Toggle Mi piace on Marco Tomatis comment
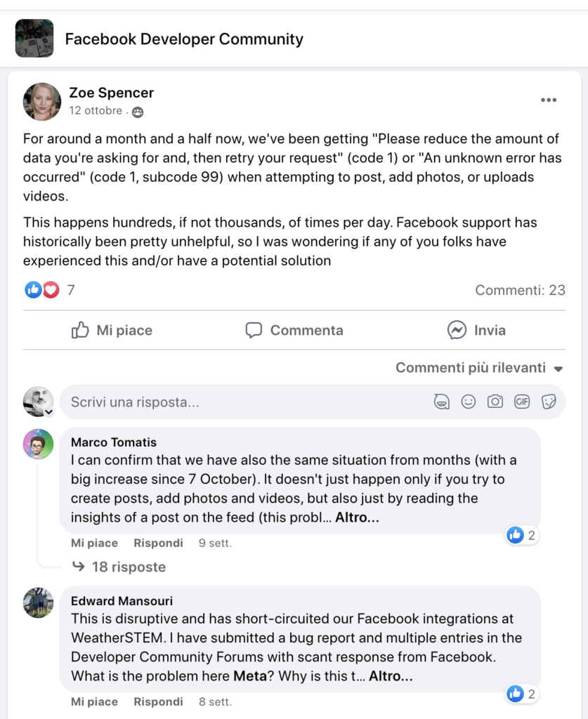This screenshot has width=588, height=719. pos(94,543)
